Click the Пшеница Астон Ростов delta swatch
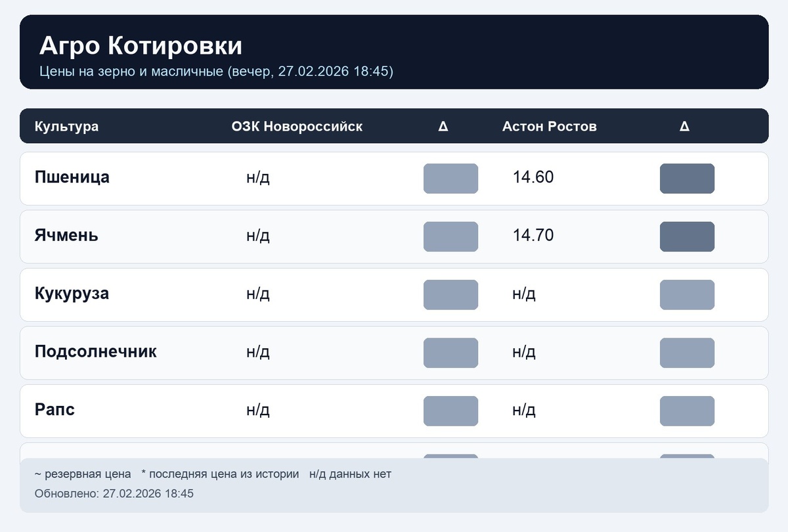This screenshot has width=788, height=532. [687, 179]
